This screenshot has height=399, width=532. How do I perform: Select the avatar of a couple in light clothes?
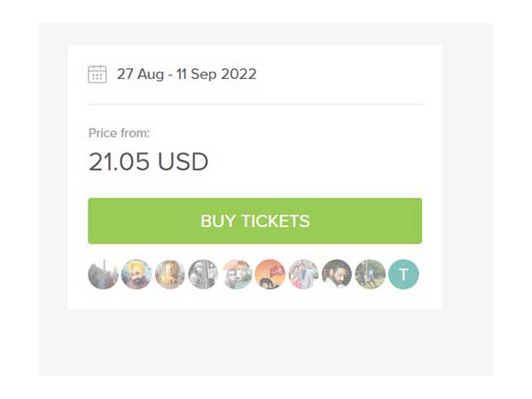click(x=303, y=274)
